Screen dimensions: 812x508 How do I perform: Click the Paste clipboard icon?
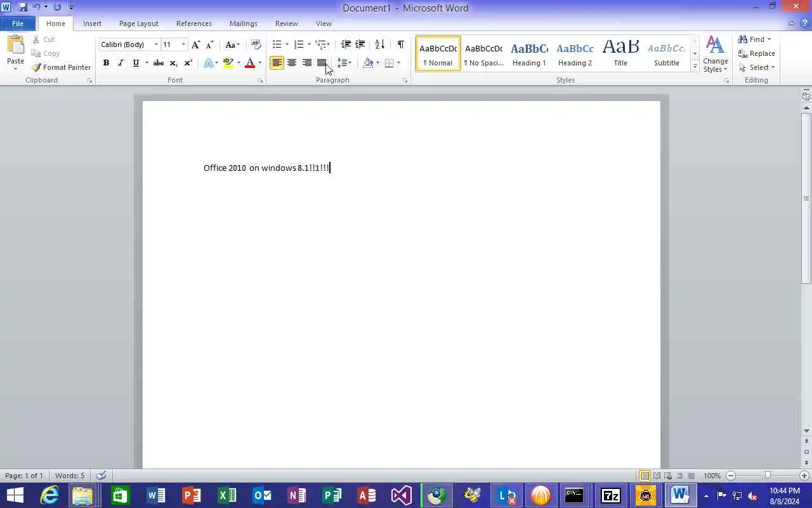15,45
